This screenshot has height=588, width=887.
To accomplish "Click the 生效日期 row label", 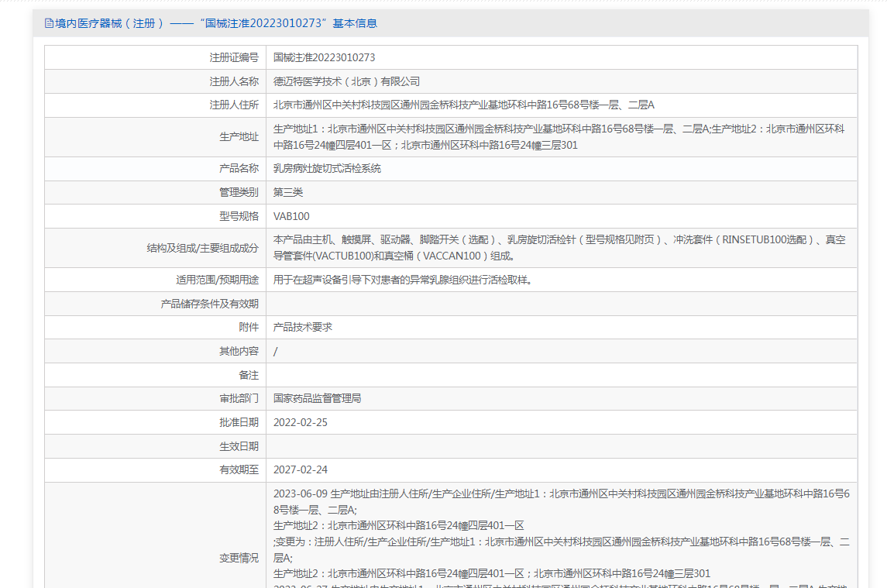I will pos(239,446).
